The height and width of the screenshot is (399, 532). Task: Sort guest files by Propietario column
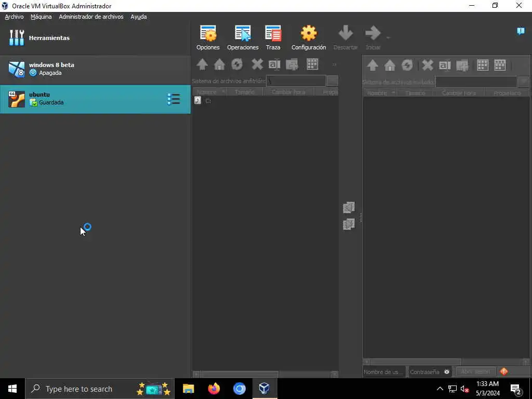[x=507, y=93]
